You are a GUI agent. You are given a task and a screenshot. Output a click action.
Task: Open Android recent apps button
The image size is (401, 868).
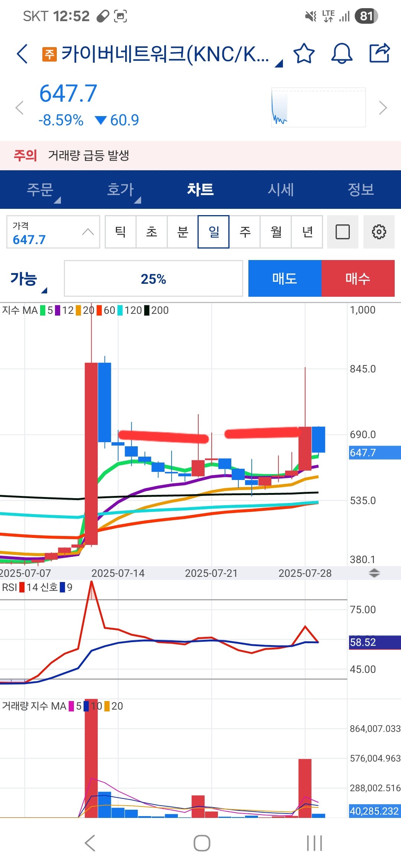314,843
